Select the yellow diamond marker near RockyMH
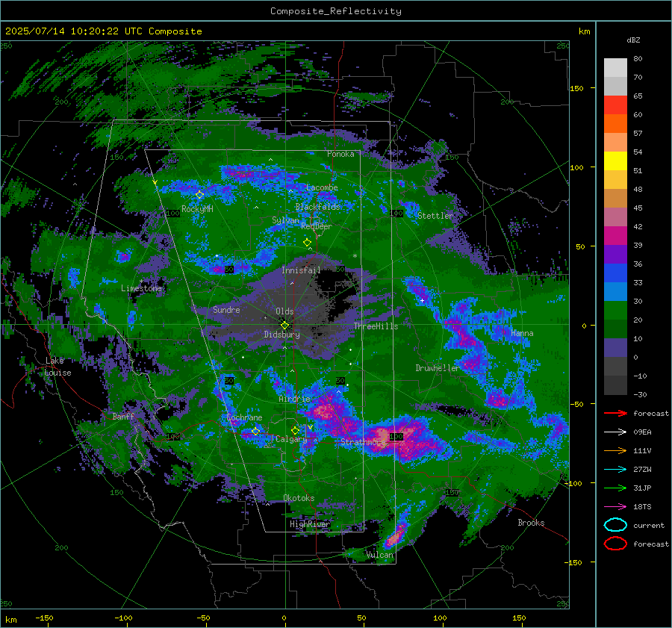The image size is (672, 628). (199, 195)
